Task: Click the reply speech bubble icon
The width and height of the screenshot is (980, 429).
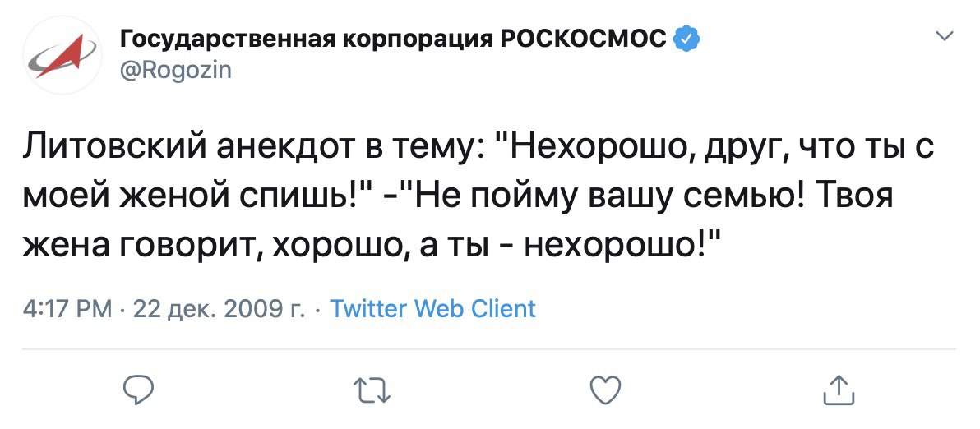Action: coord(140,390)
